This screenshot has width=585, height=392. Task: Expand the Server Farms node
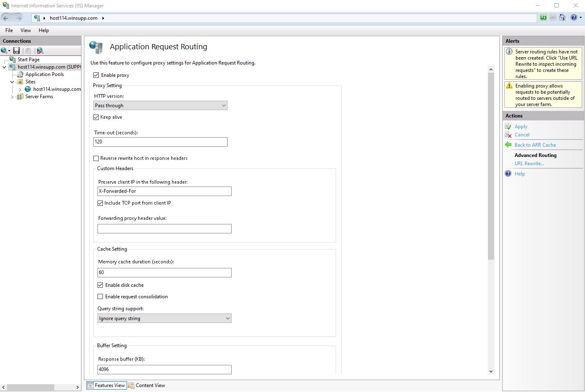point(12,97)
